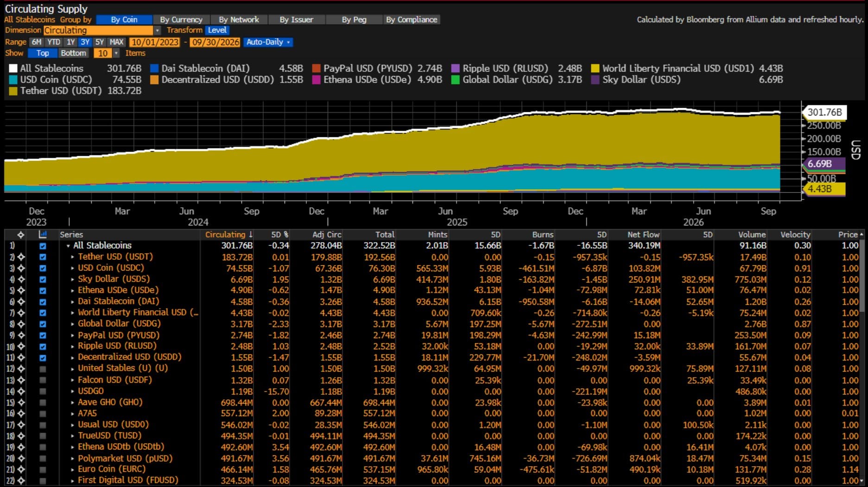Screen dimensions: 868x487
Task: Click the move icon on TrueUSD row
Action: [x=21, y=436]
